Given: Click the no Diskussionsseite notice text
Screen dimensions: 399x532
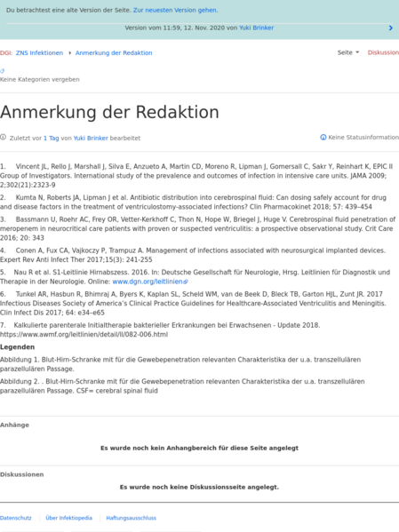Looking at the screenshot, I should (199, 487).
